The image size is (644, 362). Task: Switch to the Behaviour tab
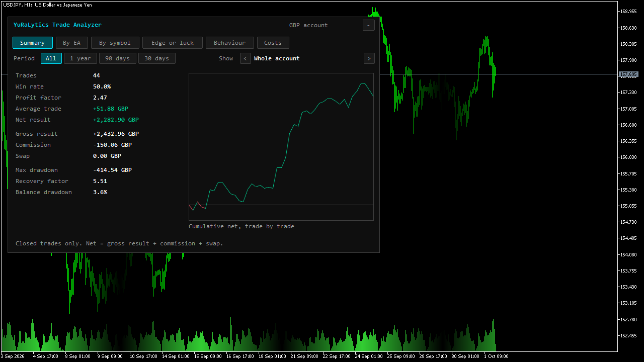point(230,43)
